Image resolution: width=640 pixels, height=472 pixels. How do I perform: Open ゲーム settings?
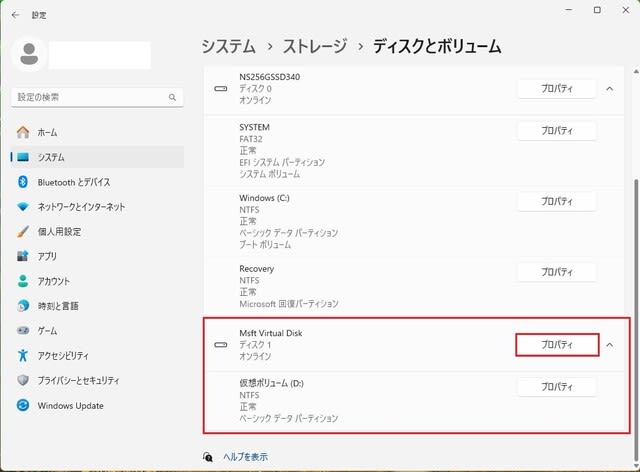(98, 331)
